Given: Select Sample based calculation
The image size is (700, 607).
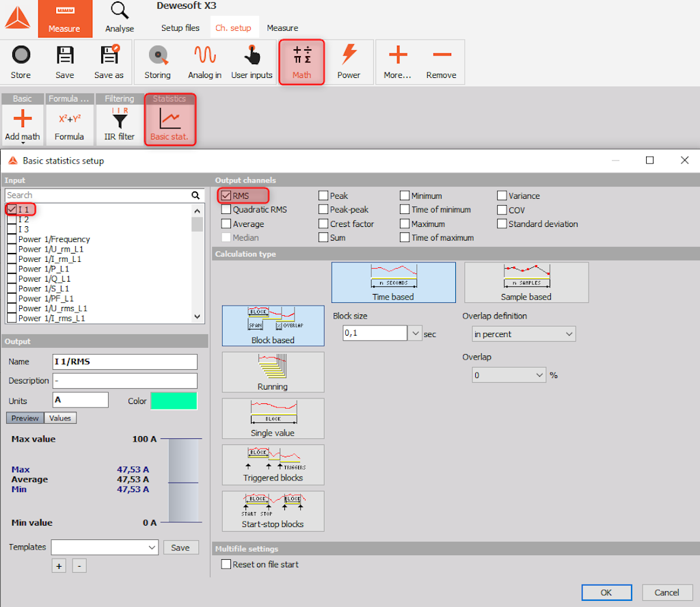Looking at the screenshot, I should coord(526,282).
